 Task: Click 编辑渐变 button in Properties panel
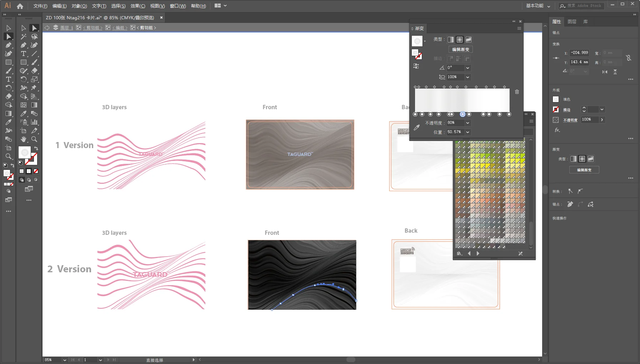(584, 170)
